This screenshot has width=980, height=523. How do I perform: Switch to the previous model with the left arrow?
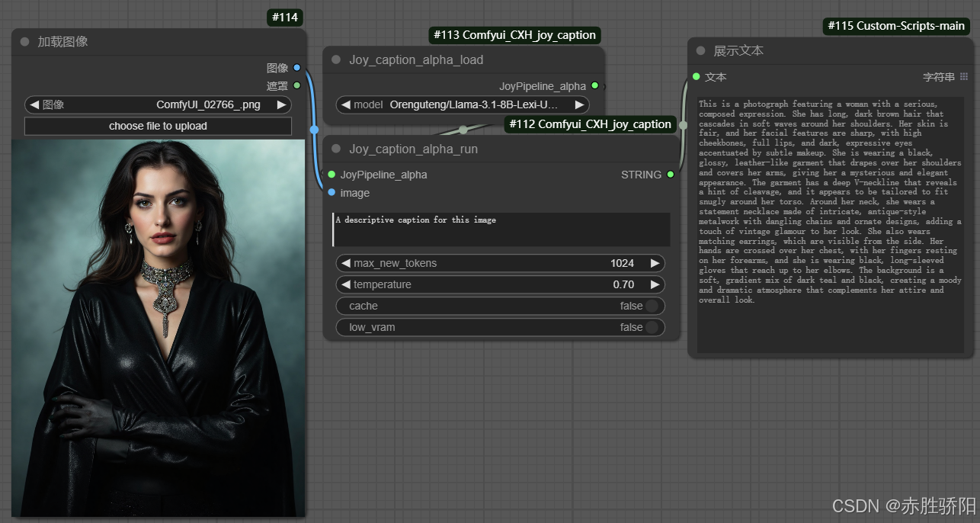[345, 105]
